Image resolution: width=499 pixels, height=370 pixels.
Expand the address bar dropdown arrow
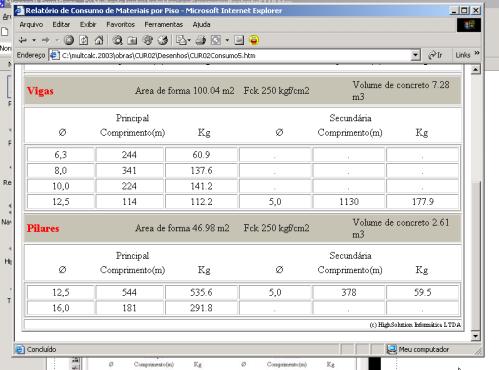415,55
